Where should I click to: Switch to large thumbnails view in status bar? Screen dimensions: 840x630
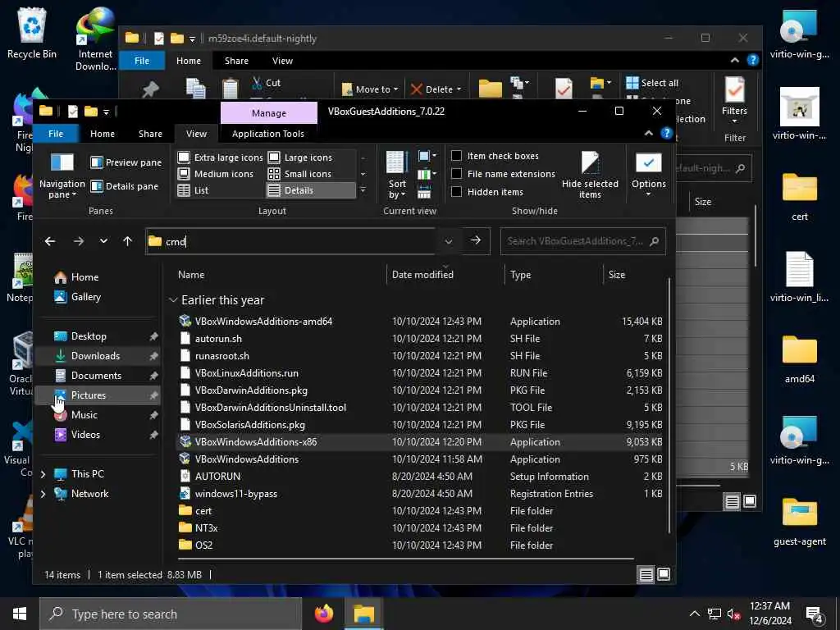click(x=663, y=574)
